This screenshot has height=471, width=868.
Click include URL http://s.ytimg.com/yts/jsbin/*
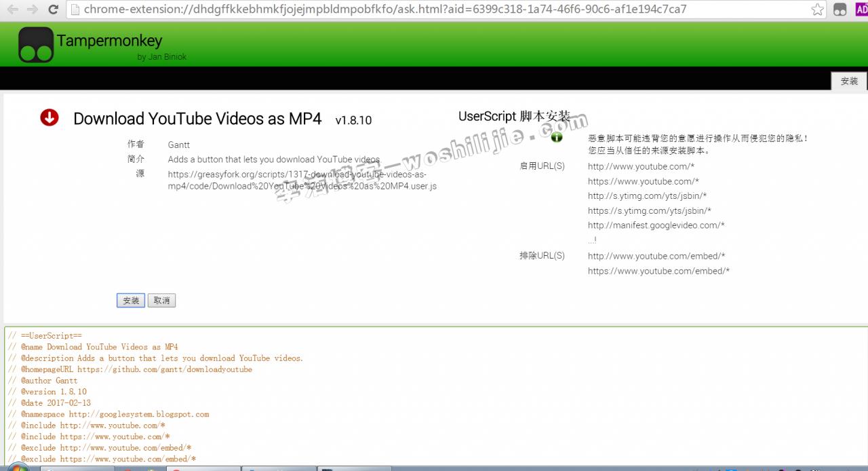pyautogui.click(x=647, y=196)
